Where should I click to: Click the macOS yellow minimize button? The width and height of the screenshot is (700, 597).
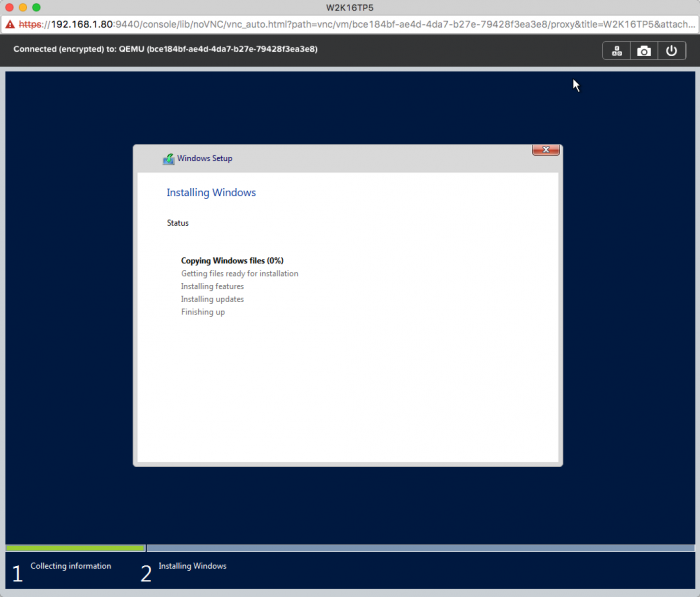[23, 7]
